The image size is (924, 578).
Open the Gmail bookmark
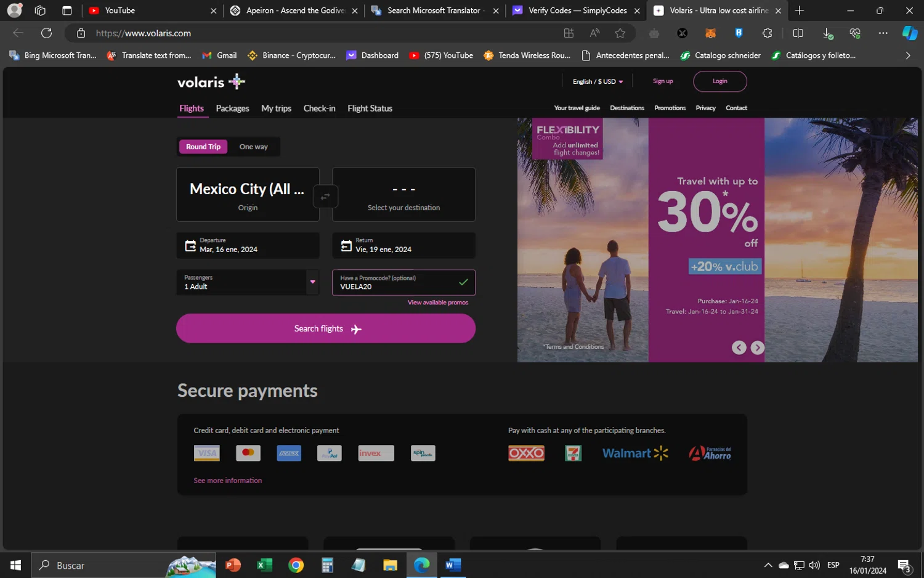(219, 55)
